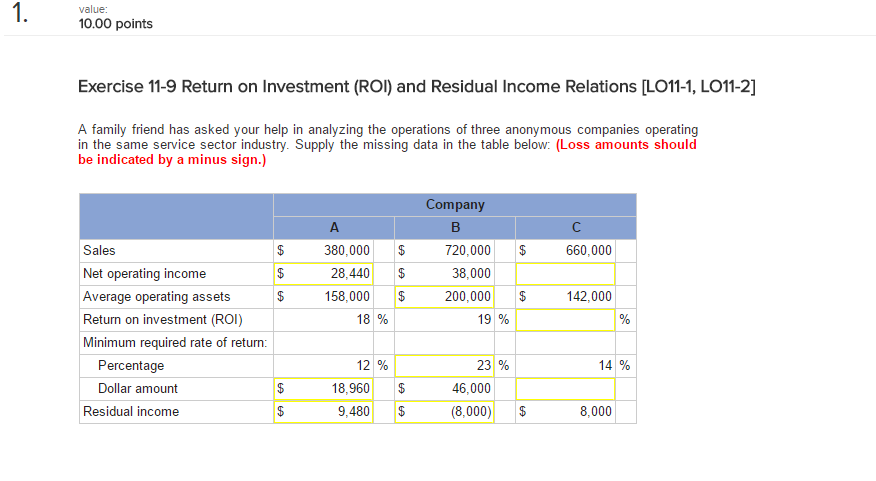The width and height of the screenshot is (876, 481).
Task: Click the Net operating income label
Action: [144, 274]
